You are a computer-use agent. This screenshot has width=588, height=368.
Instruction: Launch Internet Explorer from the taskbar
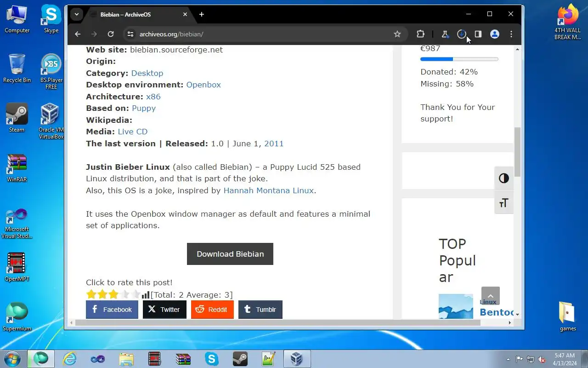[x=69, y=359]
